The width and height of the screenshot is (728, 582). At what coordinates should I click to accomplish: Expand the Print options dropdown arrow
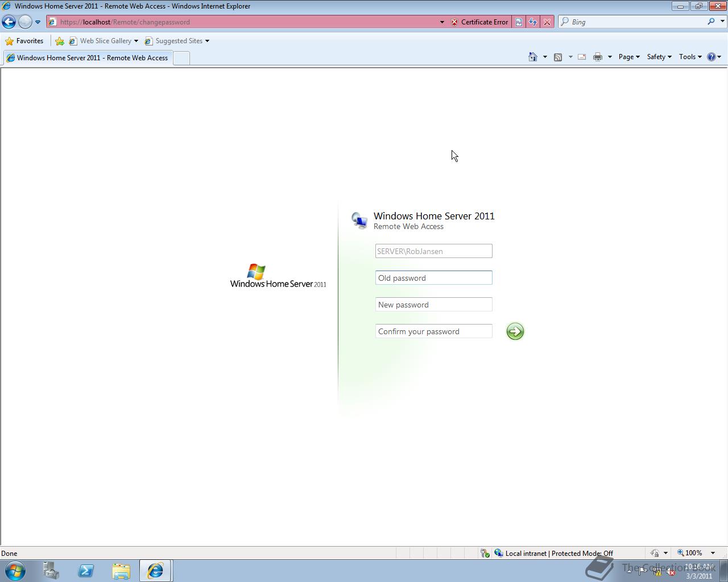(x=610, y=57)
